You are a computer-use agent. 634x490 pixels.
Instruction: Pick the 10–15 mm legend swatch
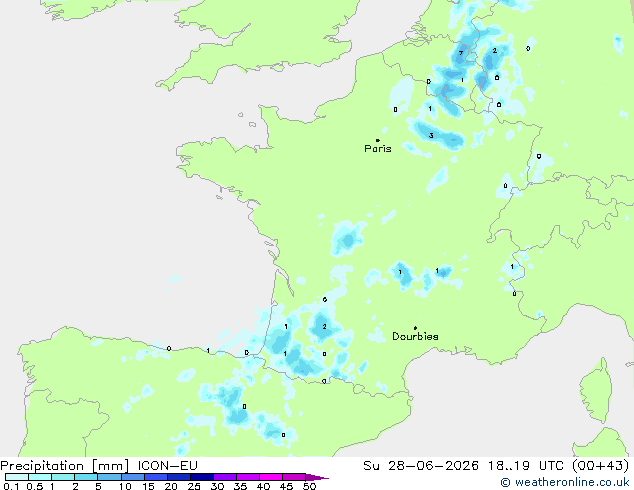[133, 477]
